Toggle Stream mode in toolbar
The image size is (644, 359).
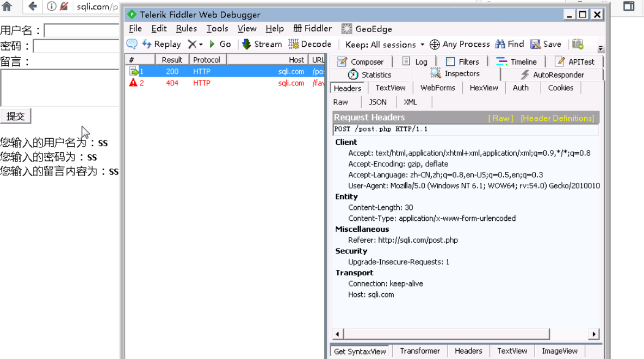pos(262,44)
